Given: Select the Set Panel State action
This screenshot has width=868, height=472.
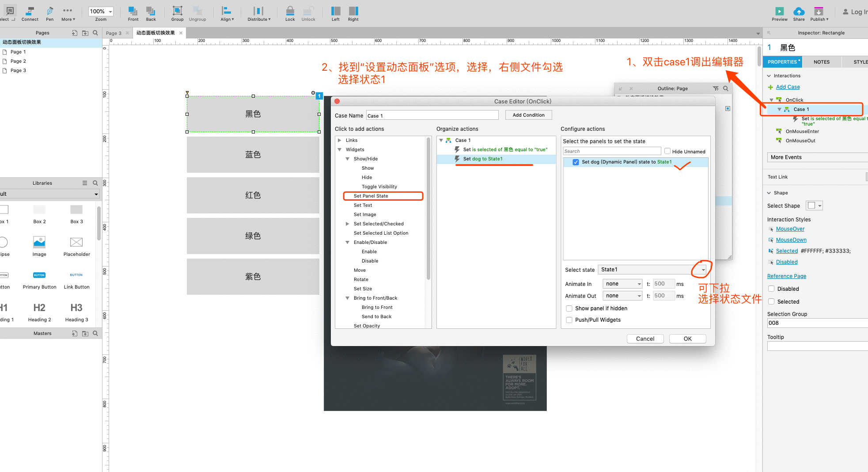Looking at the screenshot, I should (x=371, y=196).
